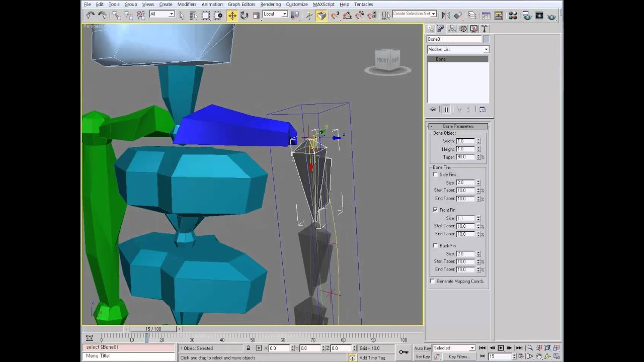Click the Undo arrow icon
The height and width of the screenshot is (362, 644).
(x=90, y=16)
